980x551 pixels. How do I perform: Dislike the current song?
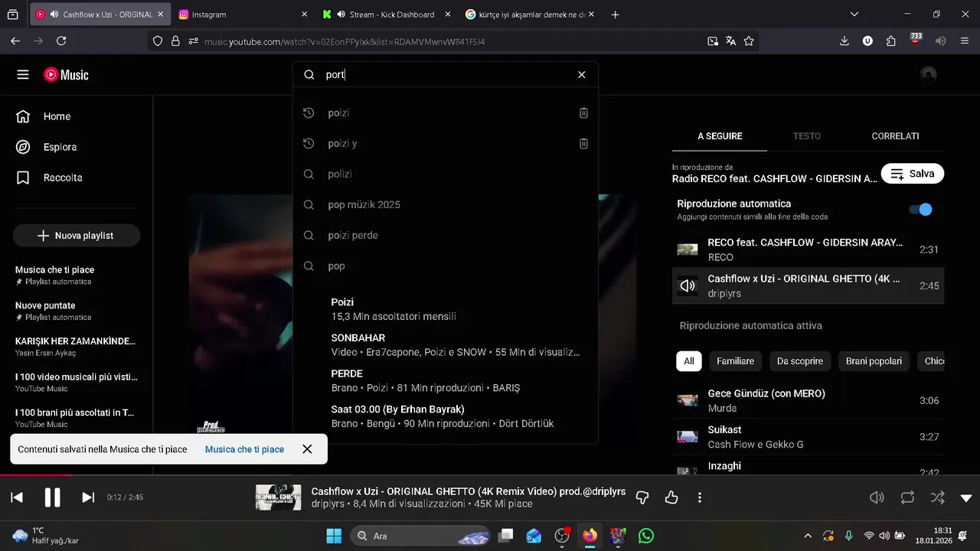pos(642,497)
